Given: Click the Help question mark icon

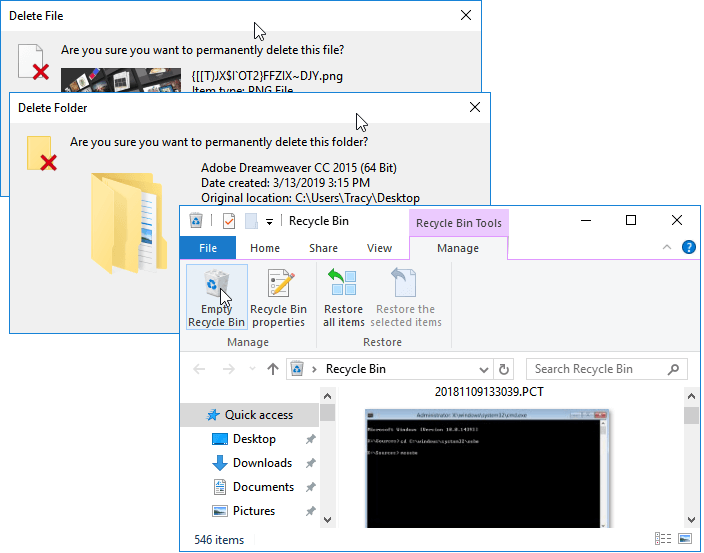Looking at the screenshot, I should coord(689,248).
